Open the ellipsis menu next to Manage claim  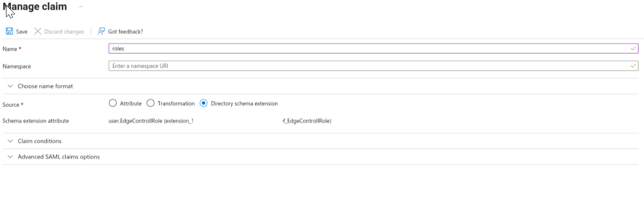coord(80,7)
